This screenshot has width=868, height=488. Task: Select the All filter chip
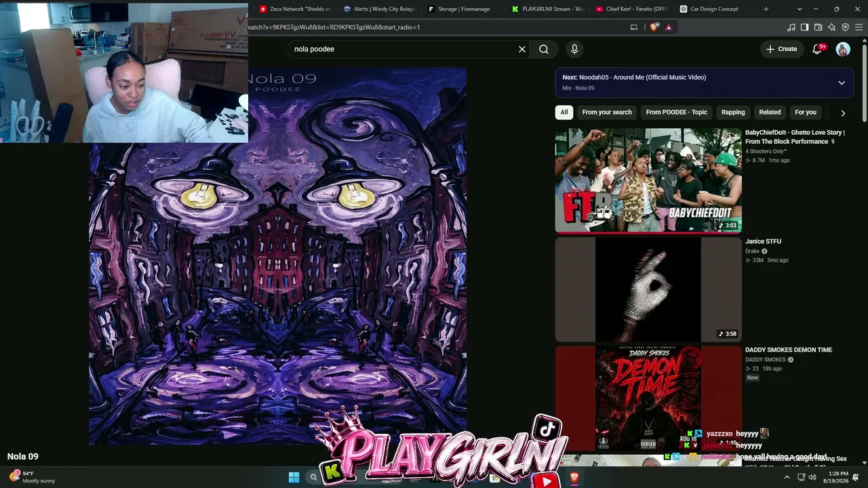[x=564, y=113]
